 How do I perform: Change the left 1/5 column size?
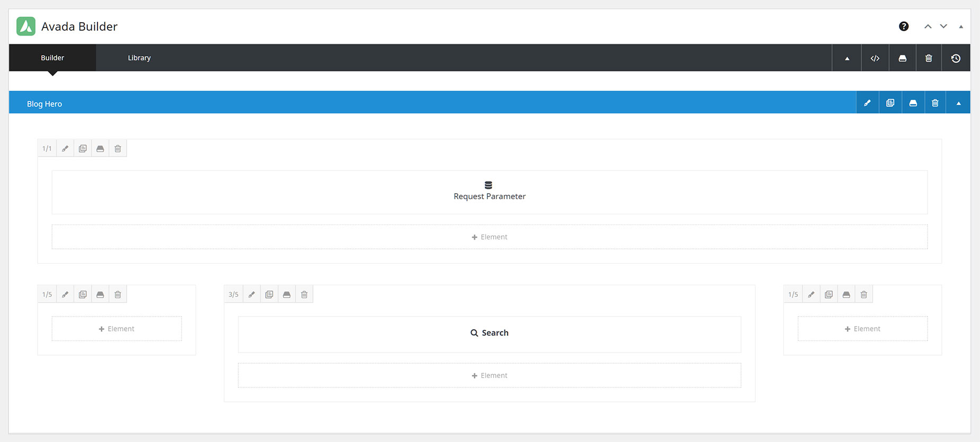(x=47, y=294)
